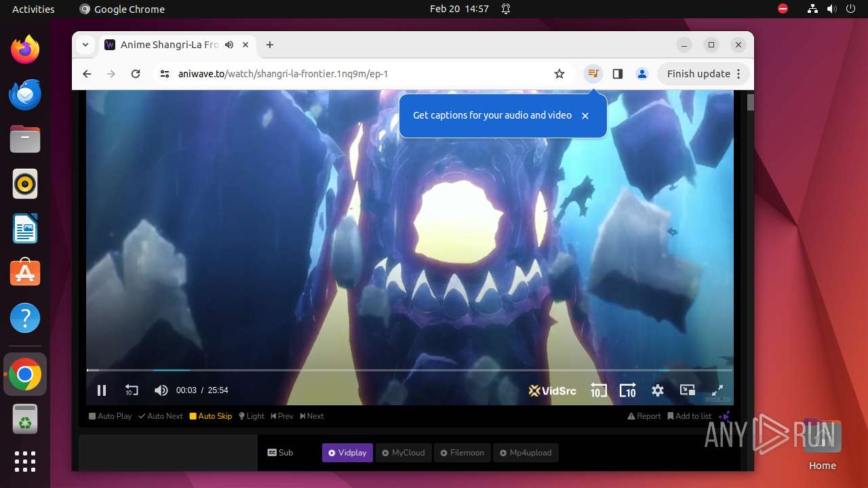Open video player settings gear

(x=658, y=390)
